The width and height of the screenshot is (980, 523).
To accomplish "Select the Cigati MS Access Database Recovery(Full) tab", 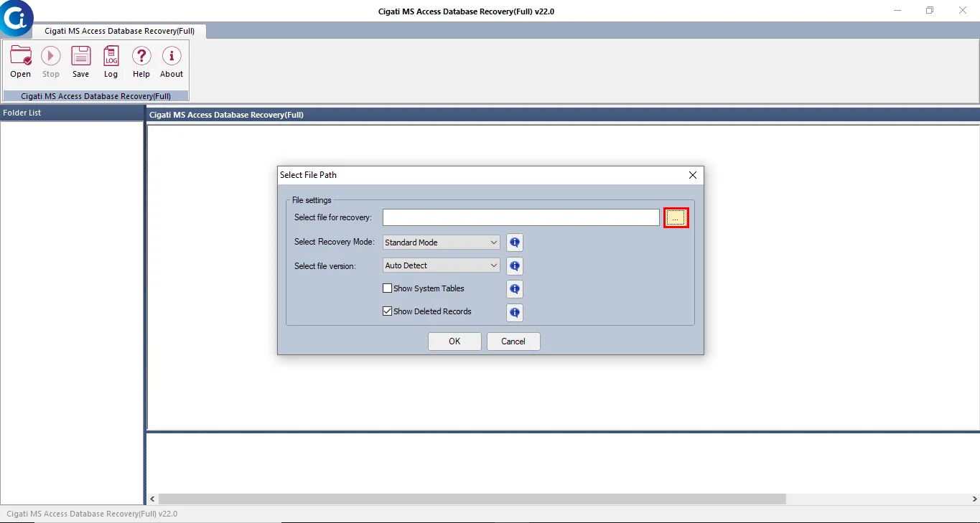I will (119, 31).
